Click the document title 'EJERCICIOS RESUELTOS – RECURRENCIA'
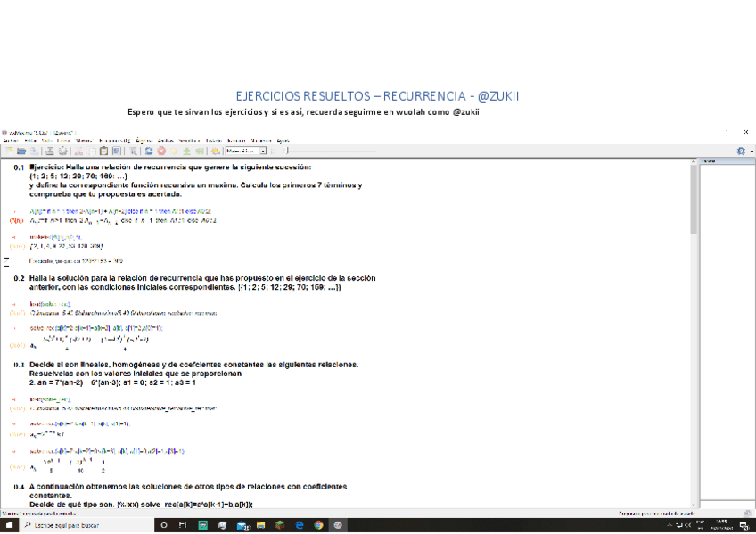Image resolution: width=756 pixels, height=534 pixels. [377, 96]
